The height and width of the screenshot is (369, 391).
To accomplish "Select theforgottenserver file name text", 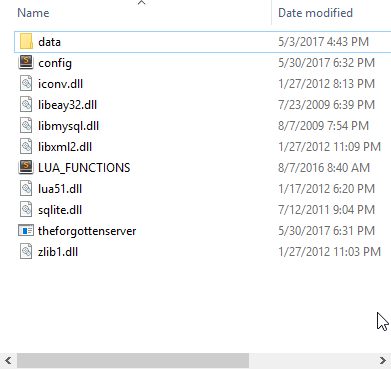I will point(87,231).
